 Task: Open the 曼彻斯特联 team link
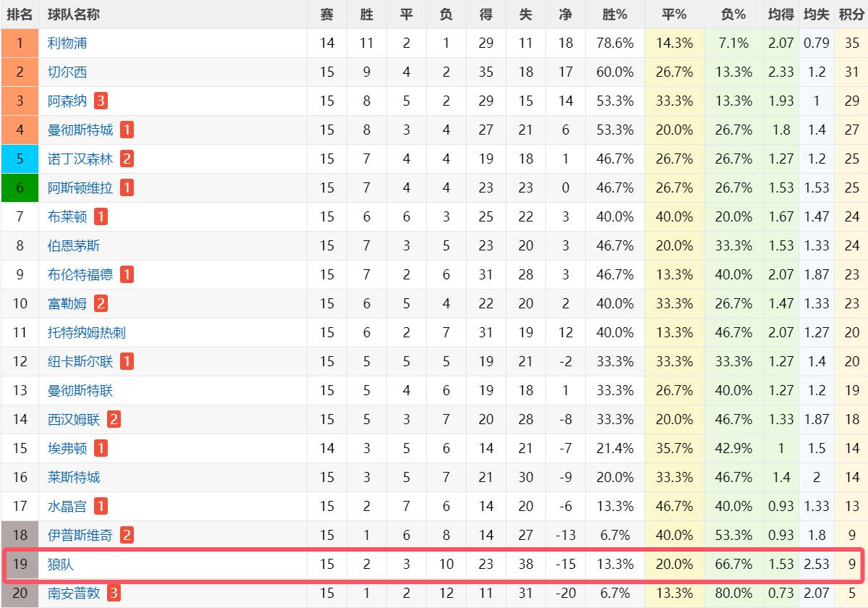point(80,390)
